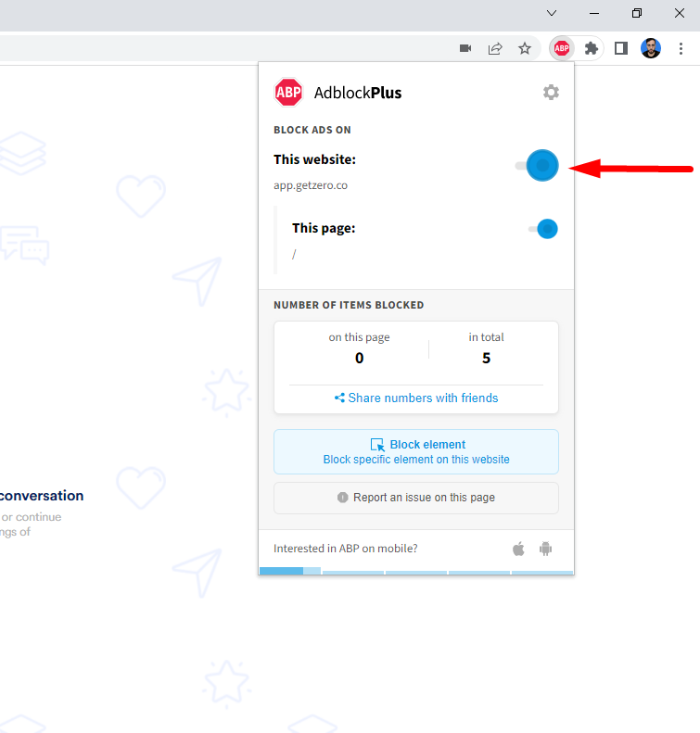Select the first segment of the popup's bottom indicator bar

coord(281,571)
